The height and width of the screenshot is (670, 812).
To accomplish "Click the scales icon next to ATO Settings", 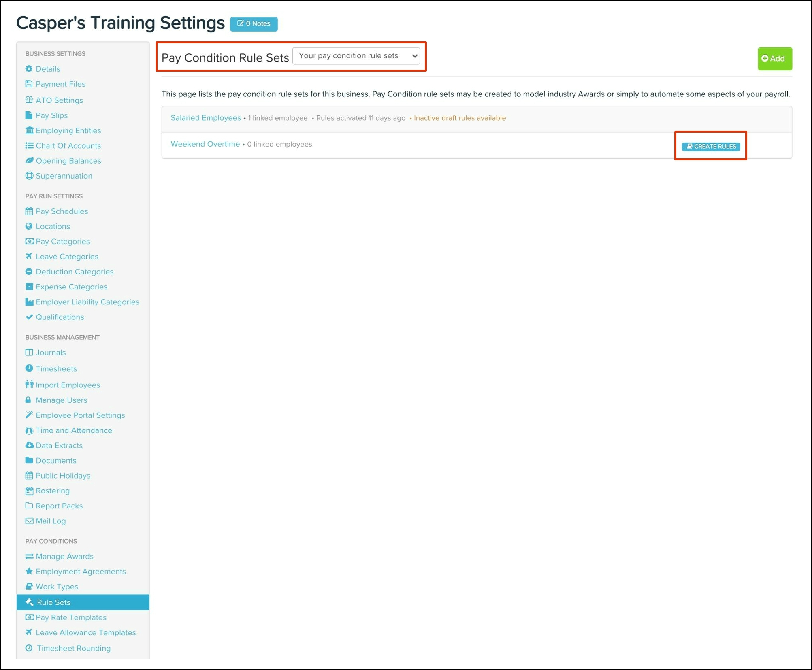I will [x=29, y=100].
